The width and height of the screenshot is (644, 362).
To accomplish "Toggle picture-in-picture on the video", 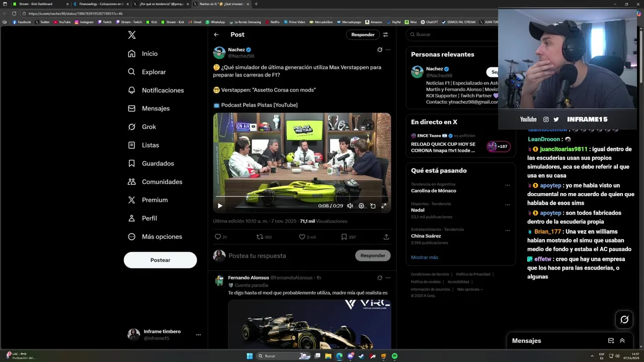I will [x=373, y=206].
